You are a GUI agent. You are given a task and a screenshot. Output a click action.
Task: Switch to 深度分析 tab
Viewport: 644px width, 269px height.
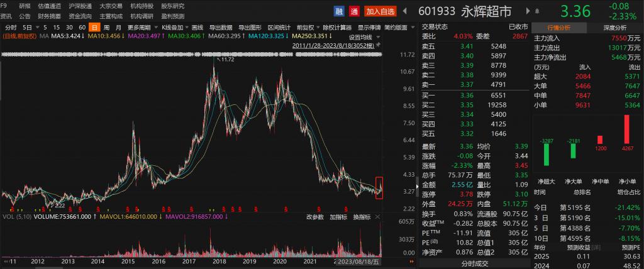tap(615, 28)
